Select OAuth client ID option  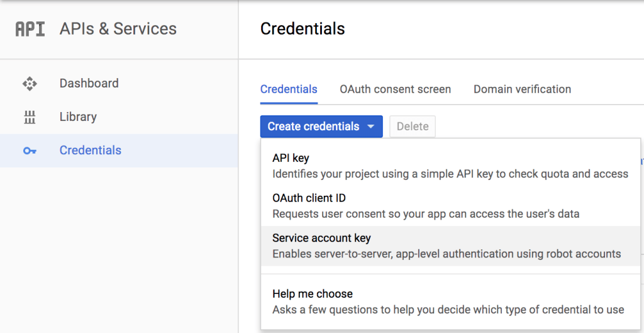pyautogui.click(x=309, y=198)
